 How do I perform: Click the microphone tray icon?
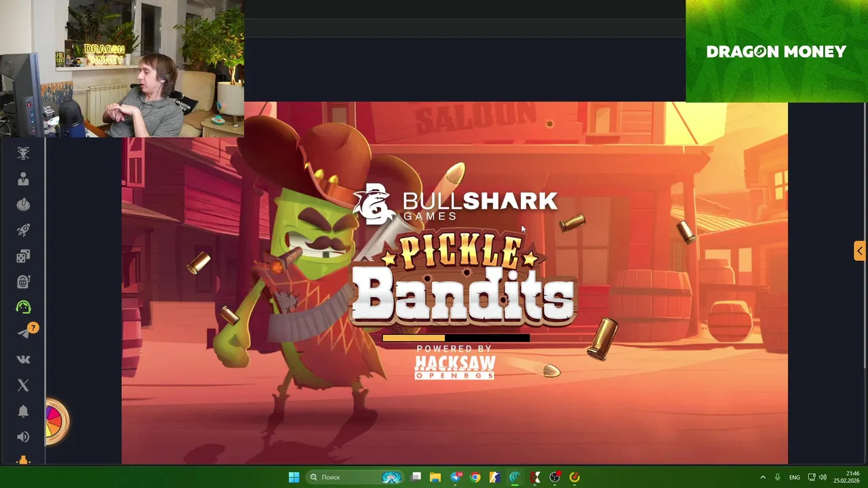point(778,477)
